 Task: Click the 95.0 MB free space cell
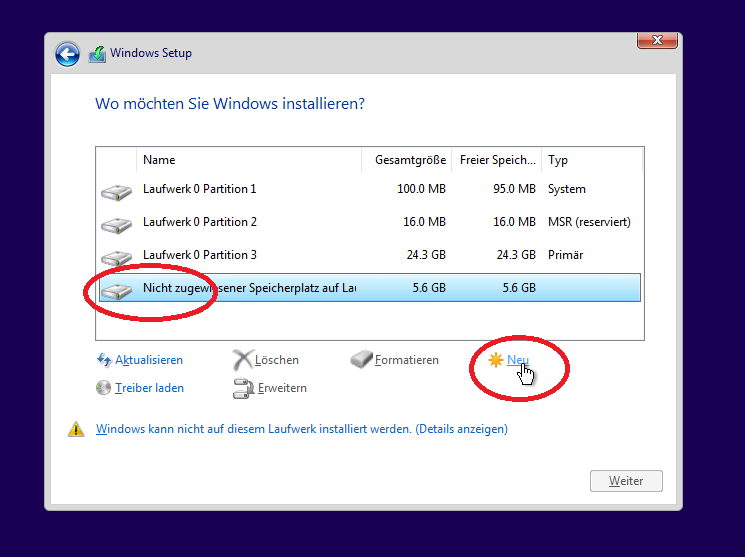click(514, 189)
